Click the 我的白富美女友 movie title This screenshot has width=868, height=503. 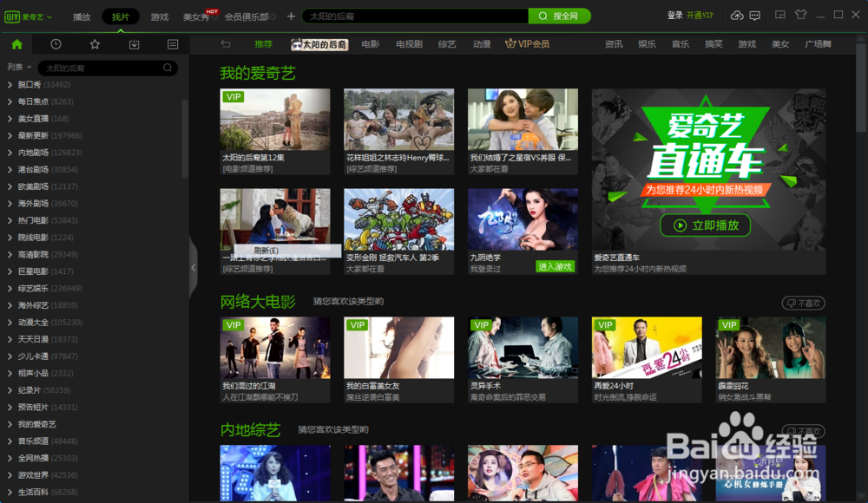(x=372, y=386)
